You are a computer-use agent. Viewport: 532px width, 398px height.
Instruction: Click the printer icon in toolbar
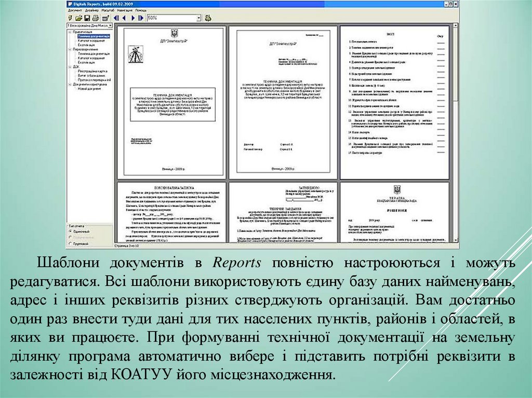click(96, 18)
